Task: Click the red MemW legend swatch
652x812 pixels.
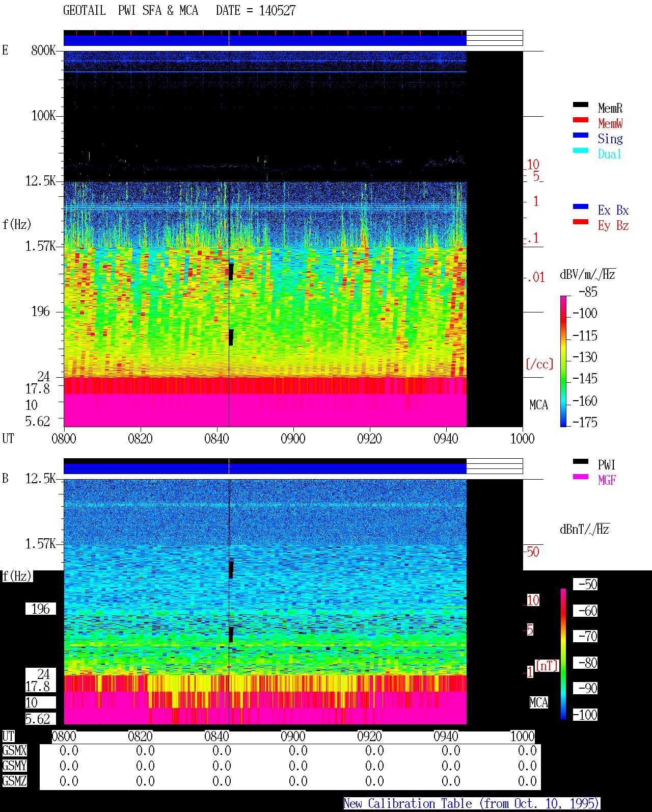Action: tap(581, 120)
